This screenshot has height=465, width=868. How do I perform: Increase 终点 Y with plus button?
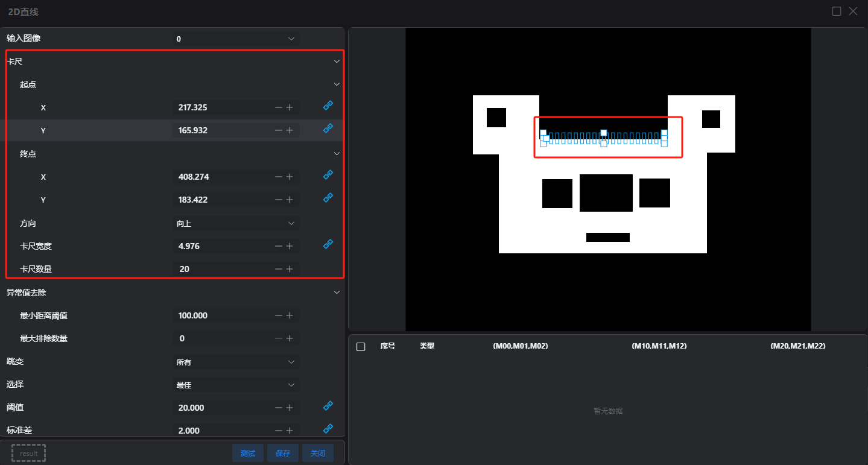click(x=290, y=200)
